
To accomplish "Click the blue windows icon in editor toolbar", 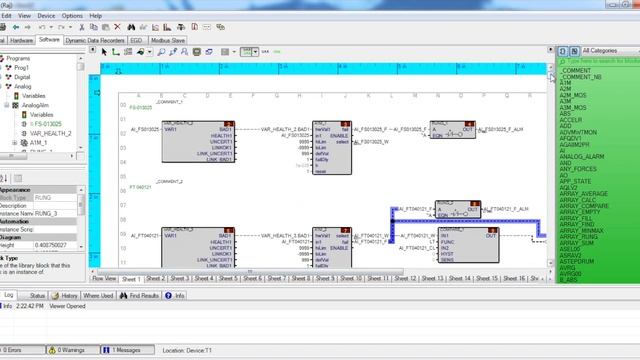I will [209, 52].
